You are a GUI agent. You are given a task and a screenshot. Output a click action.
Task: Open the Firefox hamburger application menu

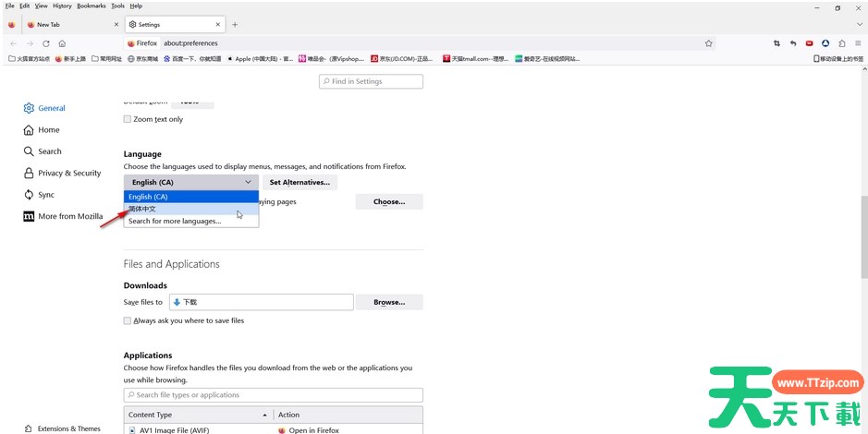[857, 43]
